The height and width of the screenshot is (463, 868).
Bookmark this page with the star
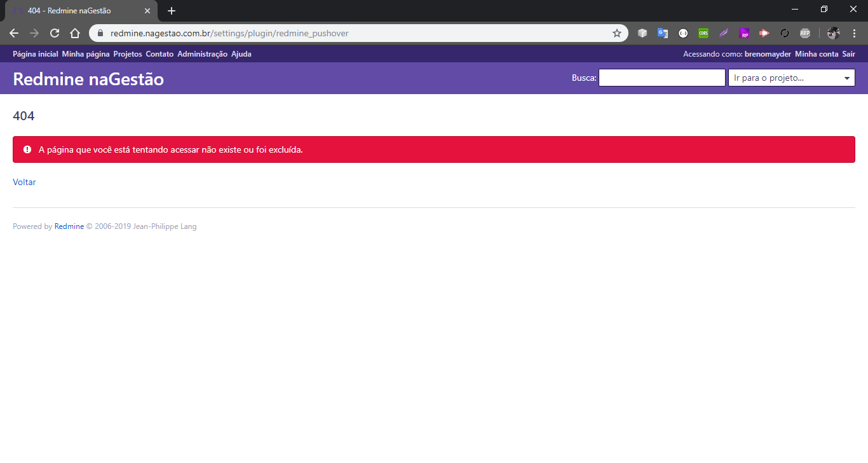click(x=617, y=33)
